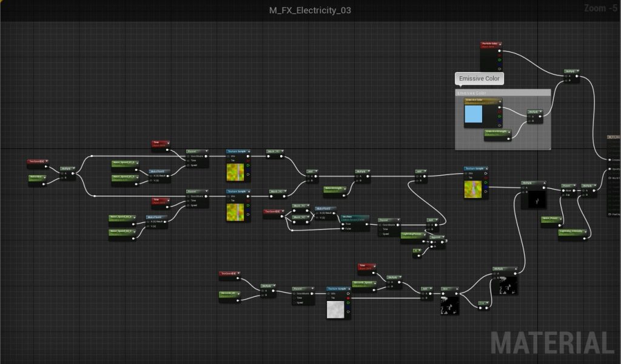Viewport: 621px width, 364px height.
Task: Click the alpha output pin of Particle Color
Action: coord(500,69)
